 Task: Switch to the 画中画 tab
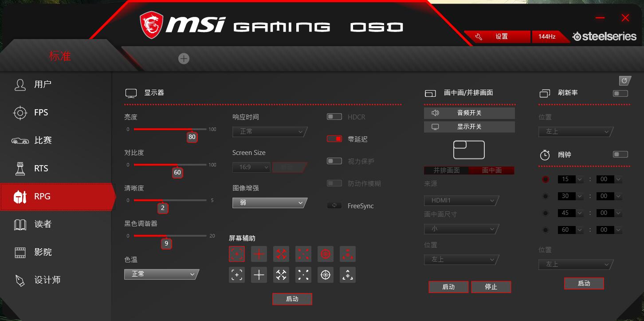(492, 170)
